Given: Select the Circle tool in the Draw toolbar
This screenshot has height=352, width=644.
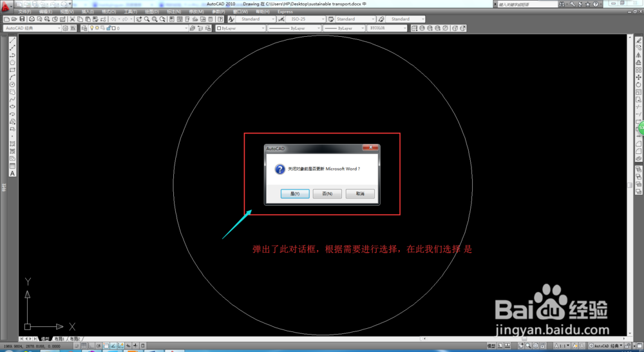Looking at the screenshot, I should coord(12,84).
